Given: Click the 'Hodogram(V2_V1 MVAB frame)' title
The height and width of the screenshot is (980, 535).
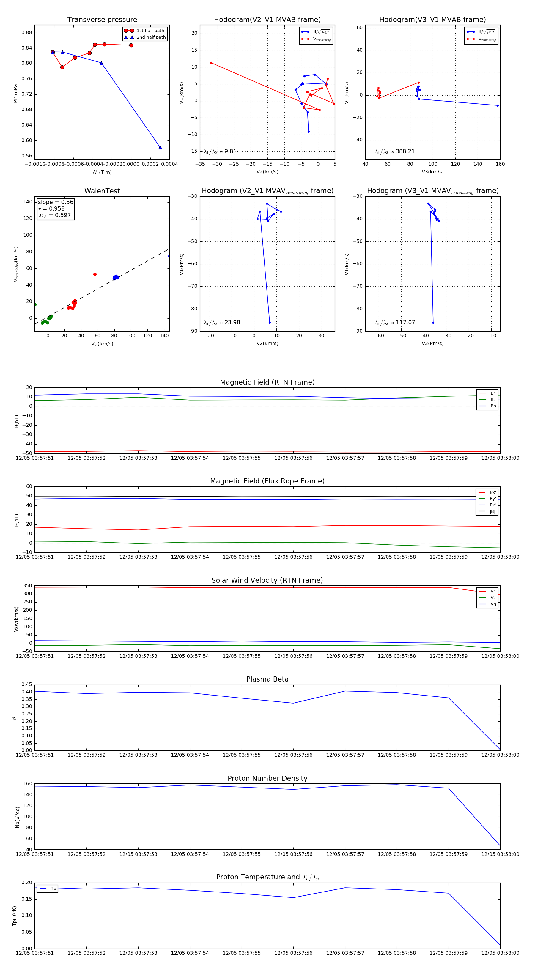Looking at the screenshot, I should point(267,20).
